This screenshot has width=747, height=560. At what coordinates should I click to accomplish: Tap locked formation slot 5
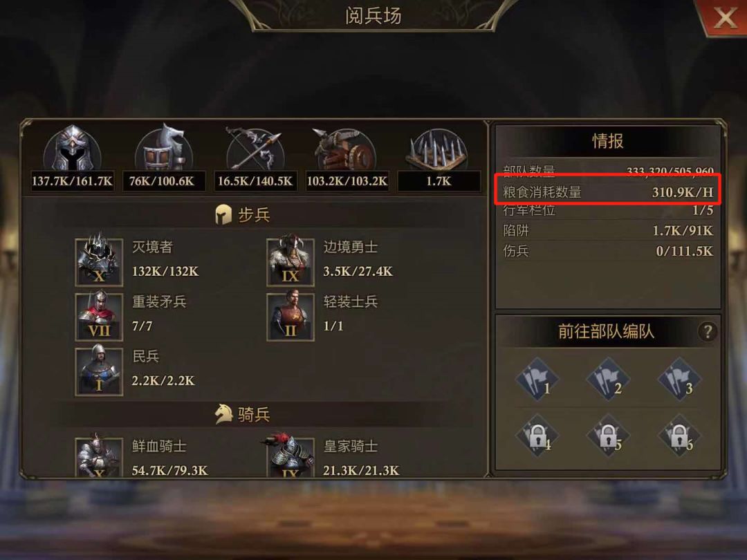pos(608,436)
